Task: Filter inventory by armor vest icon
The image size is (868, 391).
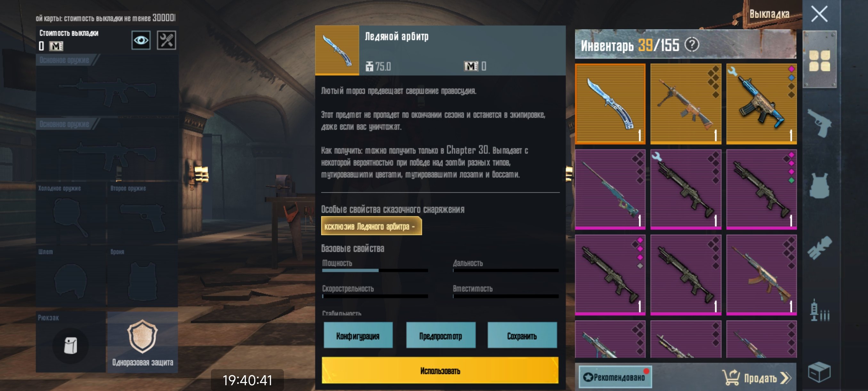Action: 819,186
